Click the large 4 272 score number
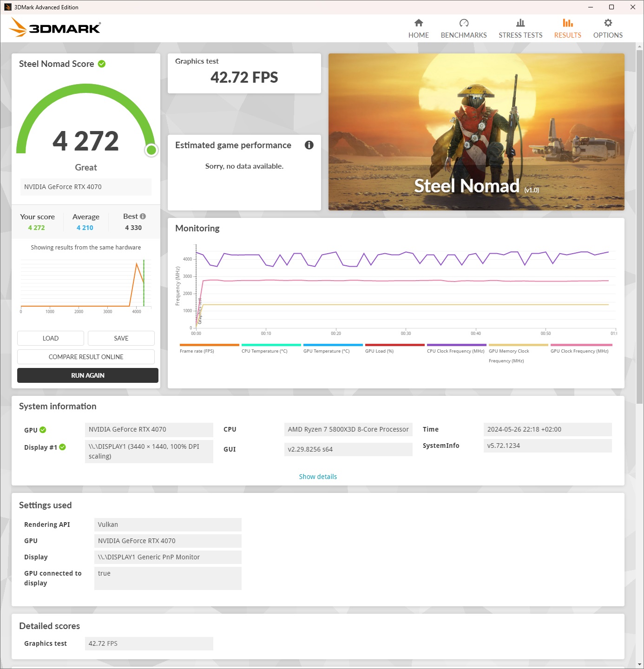This screenshot has width=644, height=669. click(x=86, y=141)
